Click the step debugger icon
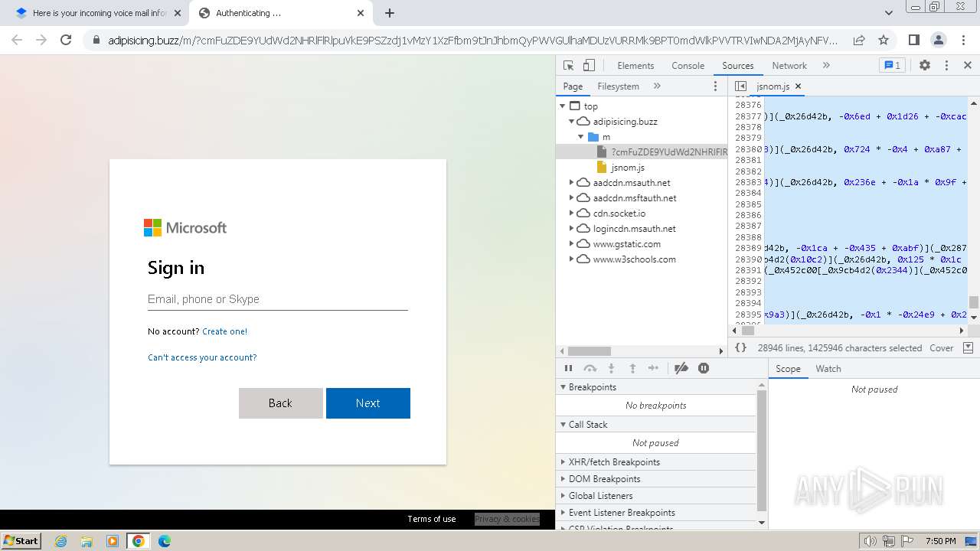 point(653,368)
